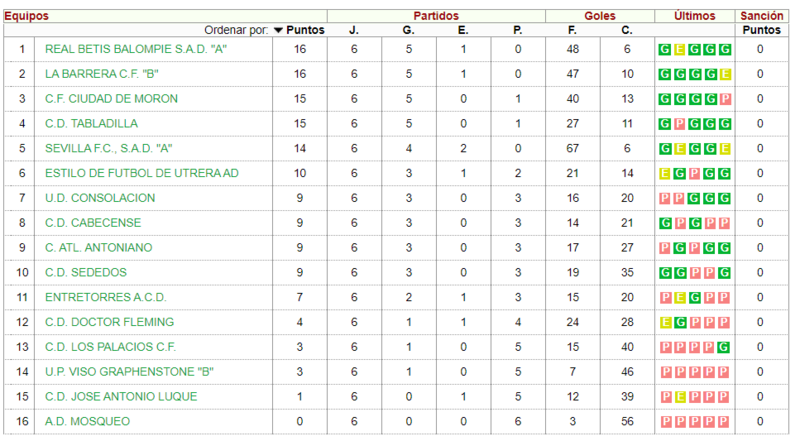The width and height of the screenshot is (800, 441).
Task: Open A.D. MOSQUEO team link
Action: 87,422
